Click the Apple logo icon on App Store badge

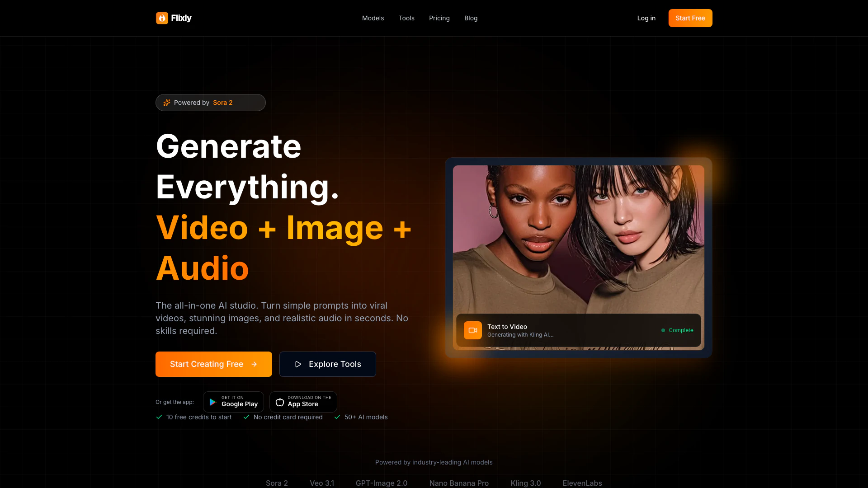tap(280, 402)
